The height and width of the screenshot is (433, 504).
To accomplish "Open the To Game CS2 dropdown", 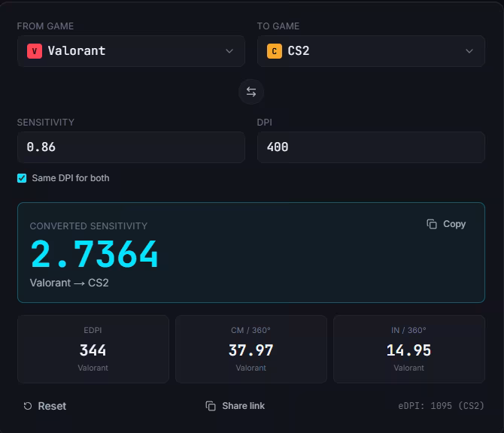I will click(371, 51).
